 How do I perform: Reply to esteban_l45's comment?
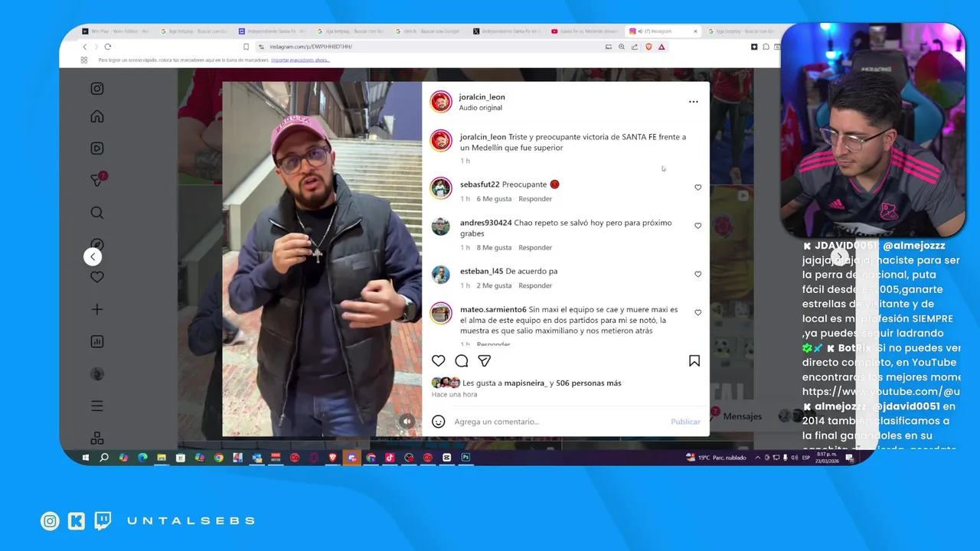point(535,286)
